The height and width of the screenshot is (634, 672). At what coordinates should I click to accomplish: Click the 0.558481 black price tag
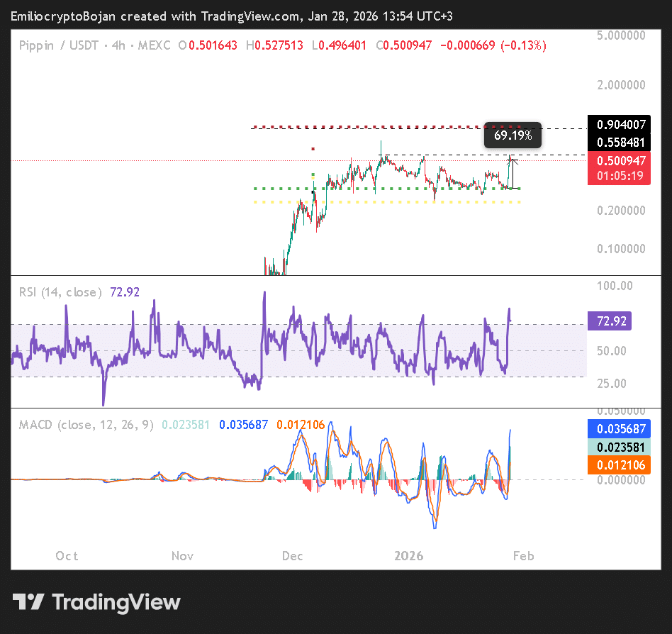click(x=620, y=142)
